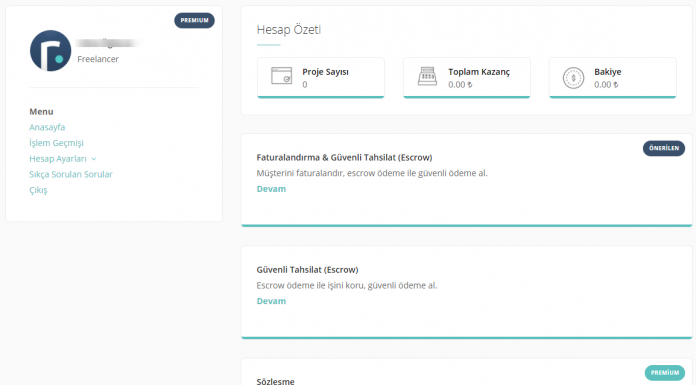
Task: Go to Sıkça Sorulan Sorular
Action: pos(71,175)
